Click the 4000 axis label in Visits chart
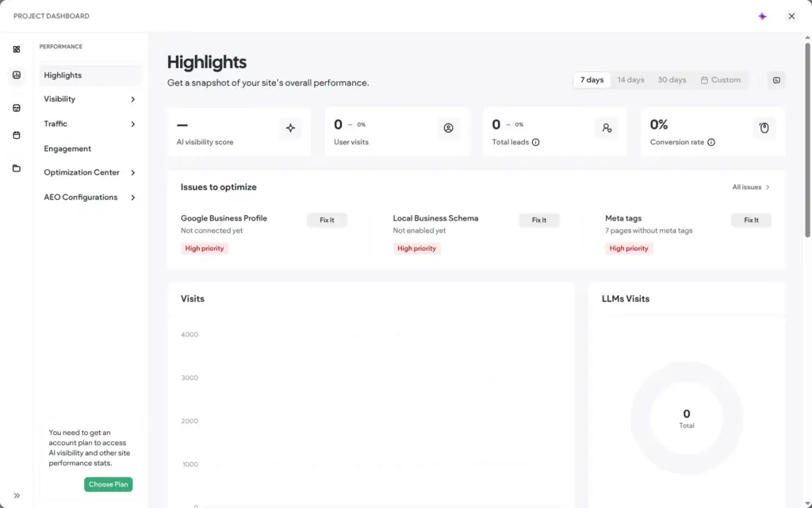This screenshot has height=508, width=812. click(190, 334)
